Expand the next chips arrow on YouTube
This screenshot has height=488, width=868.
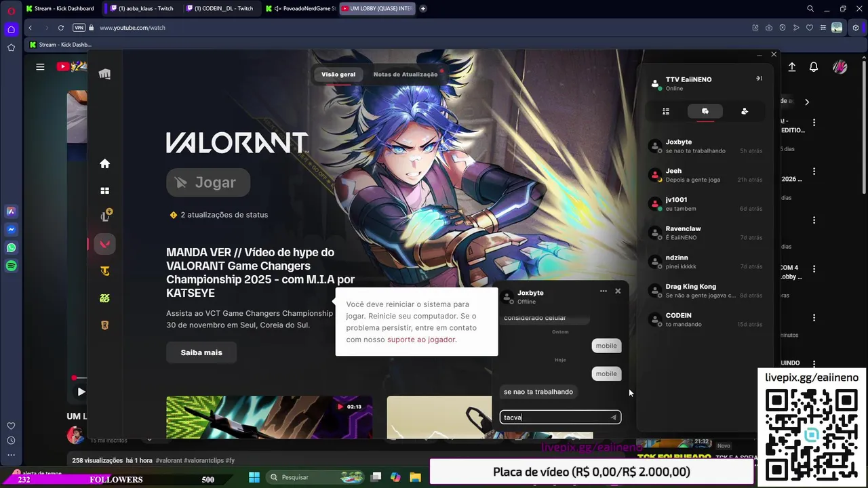pos(807,102)
